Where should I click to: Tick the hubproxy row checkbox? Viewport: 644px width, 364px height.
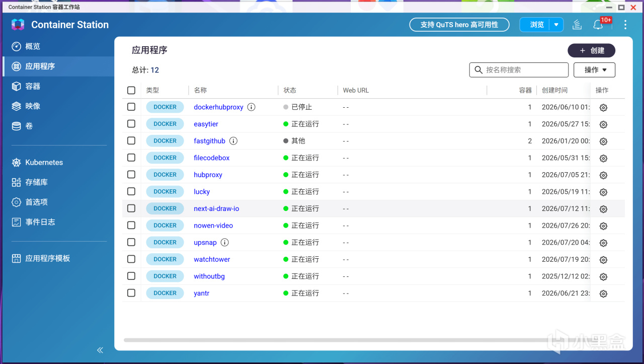pos(131,174)
